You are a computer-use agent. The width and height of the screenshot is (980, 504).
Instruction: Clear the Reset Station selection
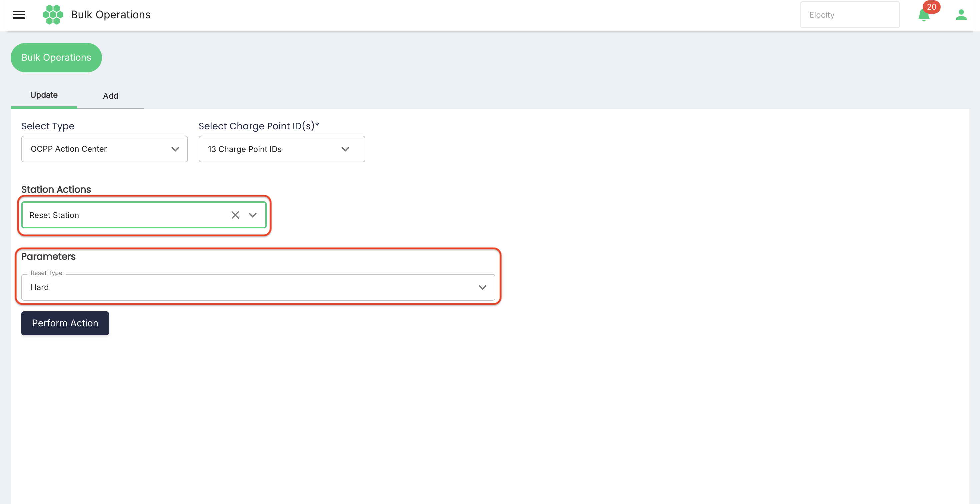[x=235, y=215]
